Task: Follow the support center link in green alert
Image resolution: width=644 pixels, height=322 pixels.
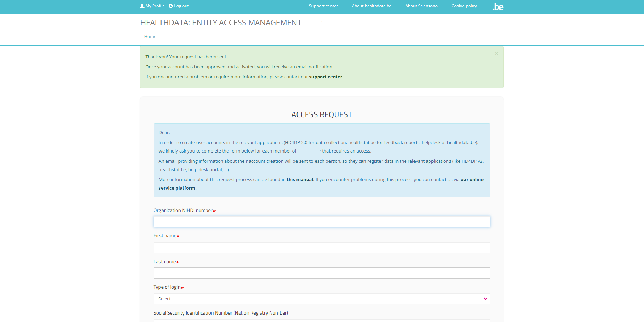Action: pyautogui.click(x=325, y=77)
